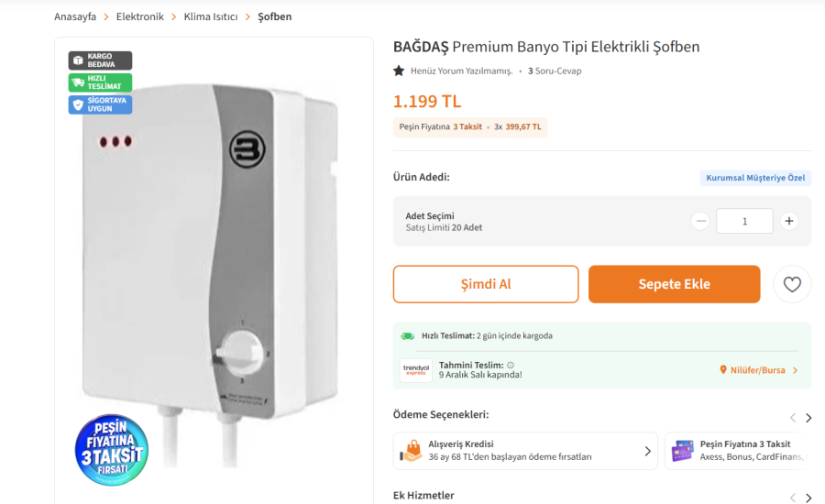Click the location pin icon near Nilüfer/Bursa
This screenshot has width=825, height=504.
tap(723, 370)
